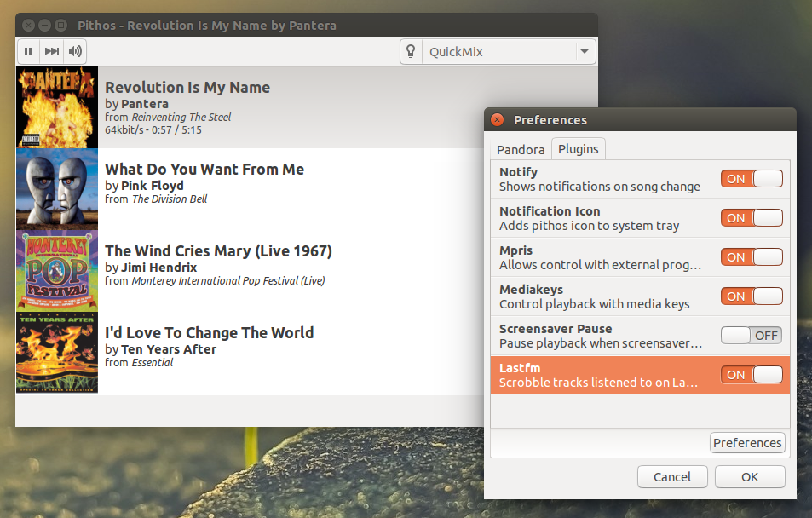The image size is (812, 518).
Task: Click OK in Preferences dialog
Action: (750, 476)
